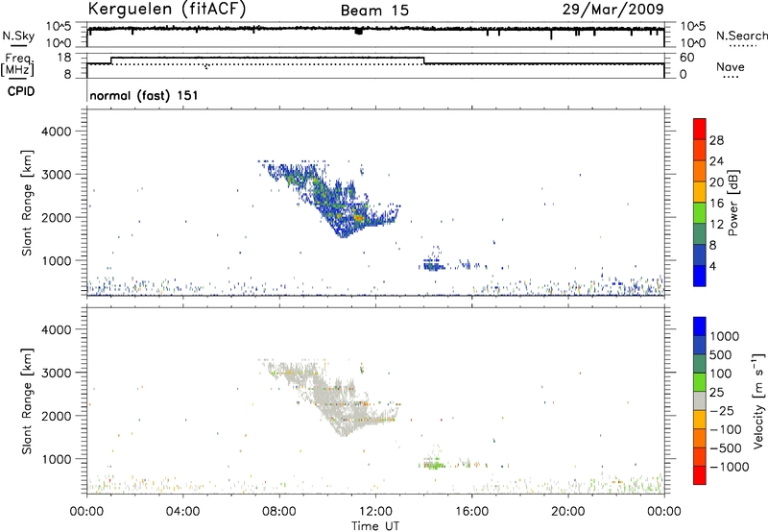The width and height of the screenshot is (768, 532).
Task: Click the gray -25 to 25 Velocity swatch
Action: [x=700, y=400]
